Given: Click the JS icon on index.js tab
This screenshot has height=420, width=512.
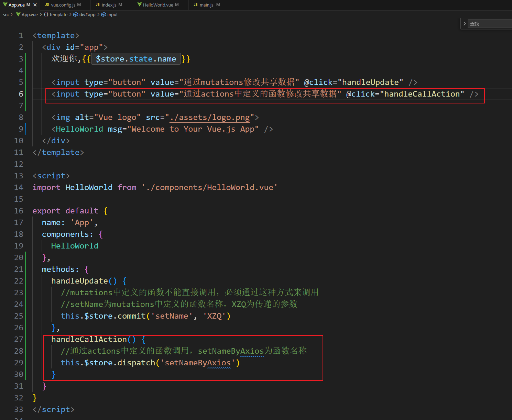Looking at the screenshot, I should click(x=98, y=5).
